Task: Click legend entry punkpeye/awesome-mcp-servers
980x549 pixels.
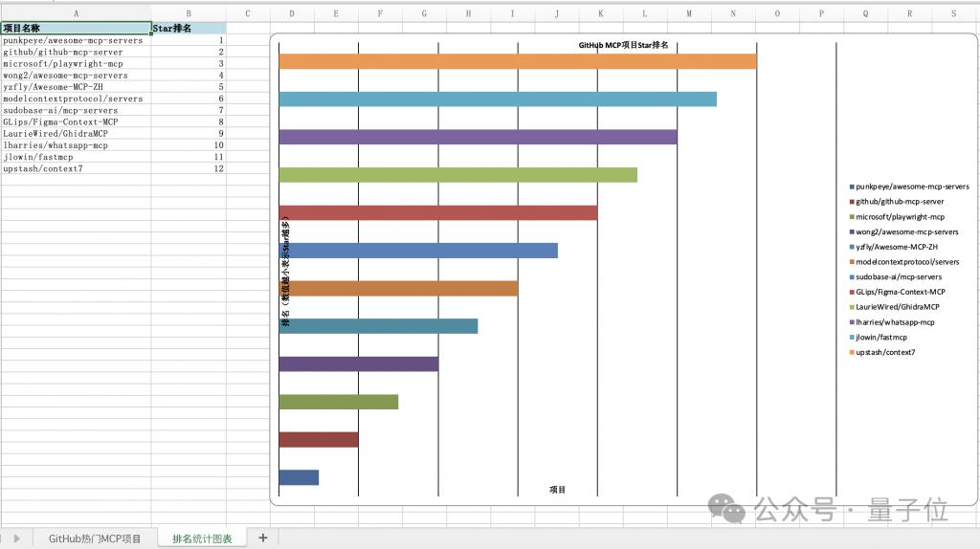Action: (909, 187)
